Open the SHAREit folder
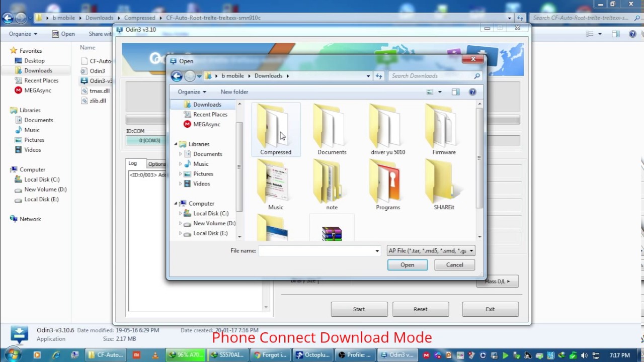644x362 pixels. [444, 185]
